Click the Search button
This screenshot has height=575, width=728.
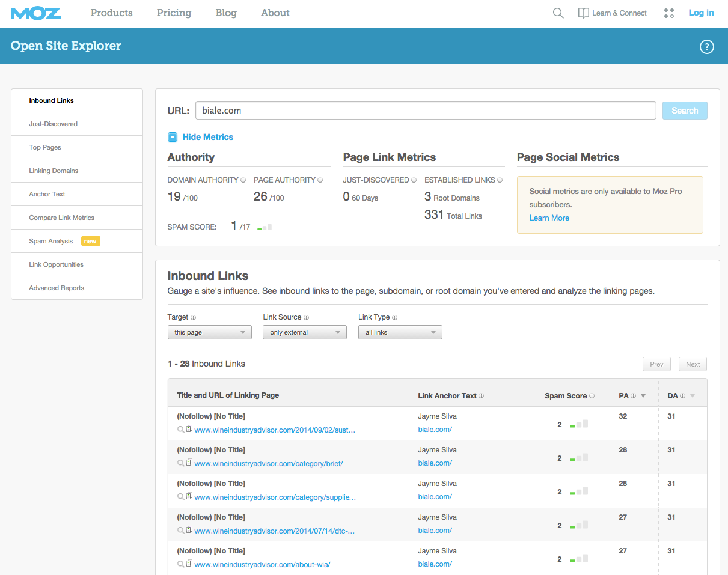click(685, 111)
